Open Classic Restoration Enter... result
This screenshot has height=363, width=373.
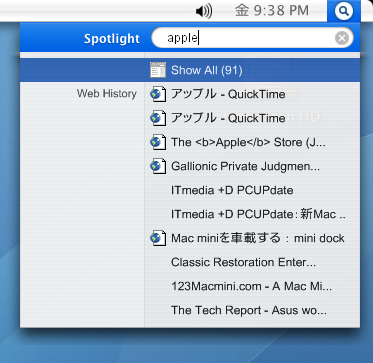click(x=243, y=262)
